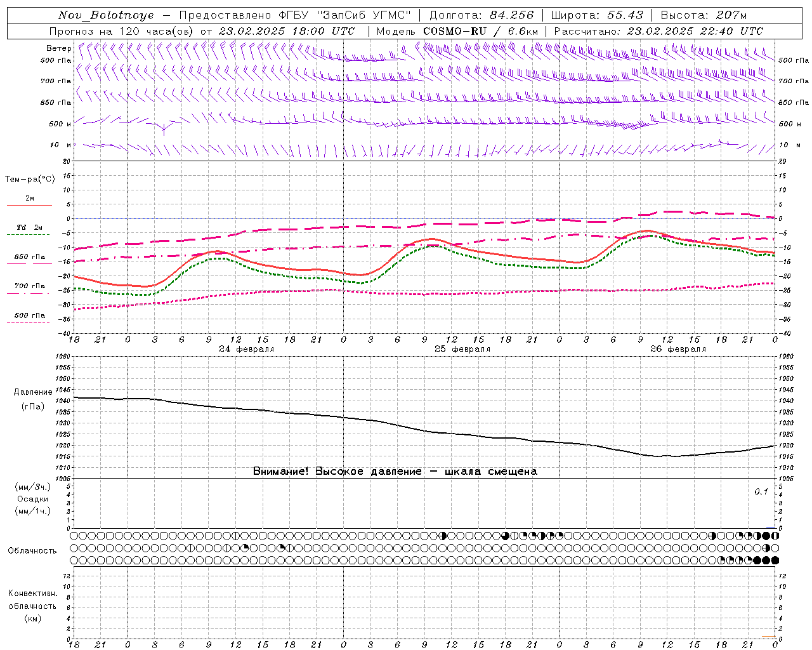This screenshot has width=812, height=650.
Task: Click the latitude value Широта: 55.43
Action: (x=597, y=15)
